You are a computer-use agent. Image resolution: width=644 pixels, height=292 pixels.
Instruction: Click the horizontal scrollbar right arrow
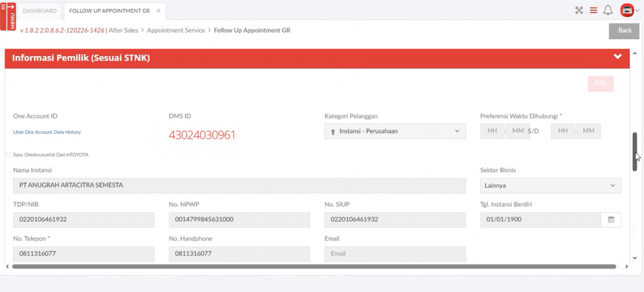tap(626, 266)
